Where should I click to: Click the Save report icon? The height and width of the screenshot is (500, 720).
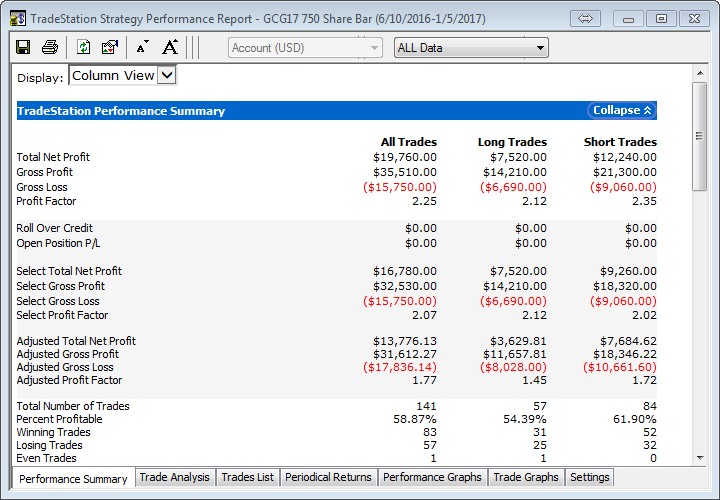click(23, 47)
